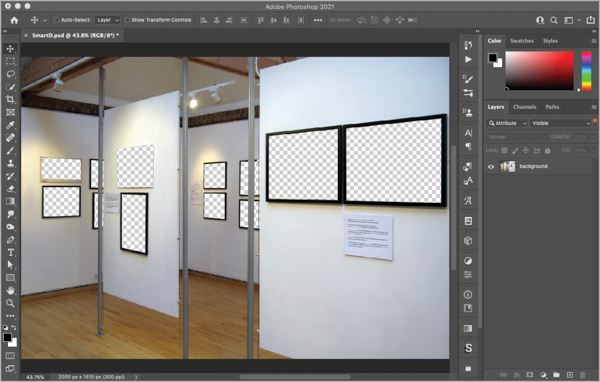Switch to the Channels tab
This screenshot has height=382, width=600.
point(525,107)
